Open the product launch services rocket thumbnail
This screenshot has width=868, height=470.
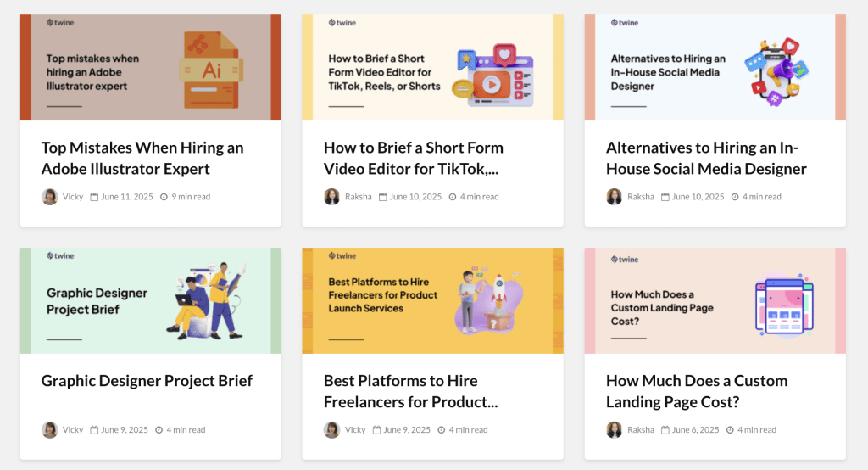pyautogui.click(x=432, y=301)
